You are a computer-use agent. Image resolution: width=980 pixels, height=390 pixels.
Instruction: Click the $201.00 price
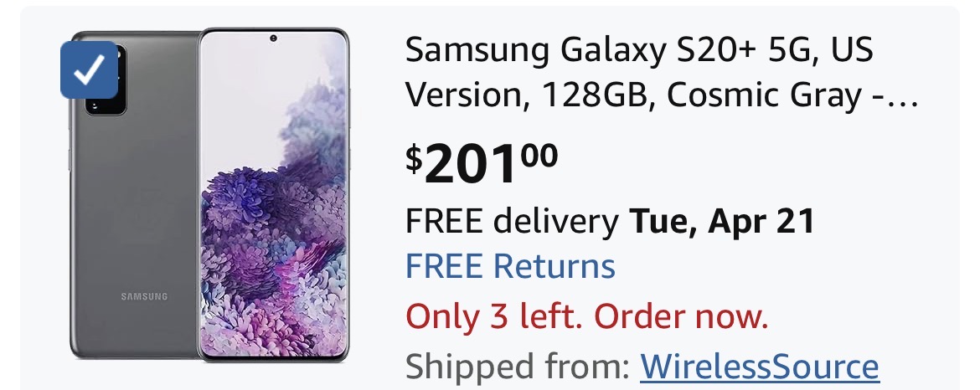coord(482,164)
